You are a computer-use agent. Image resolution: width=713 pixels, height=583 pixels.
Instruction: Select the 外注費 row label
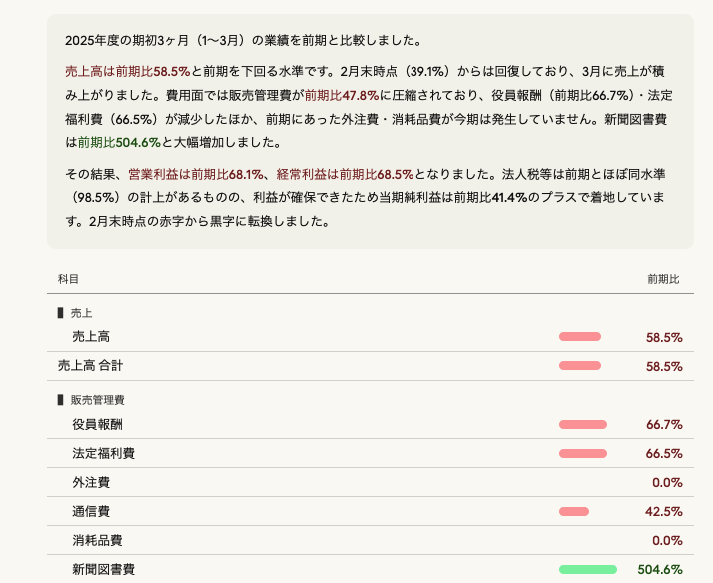pyautogui.click(x=91, y=483)
